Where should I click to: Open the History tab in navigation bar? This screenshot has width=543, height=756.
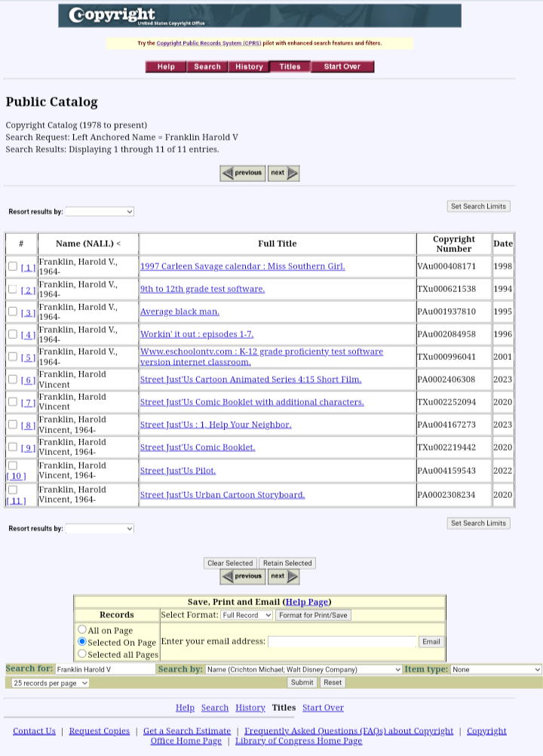click(x=249, y=67)
